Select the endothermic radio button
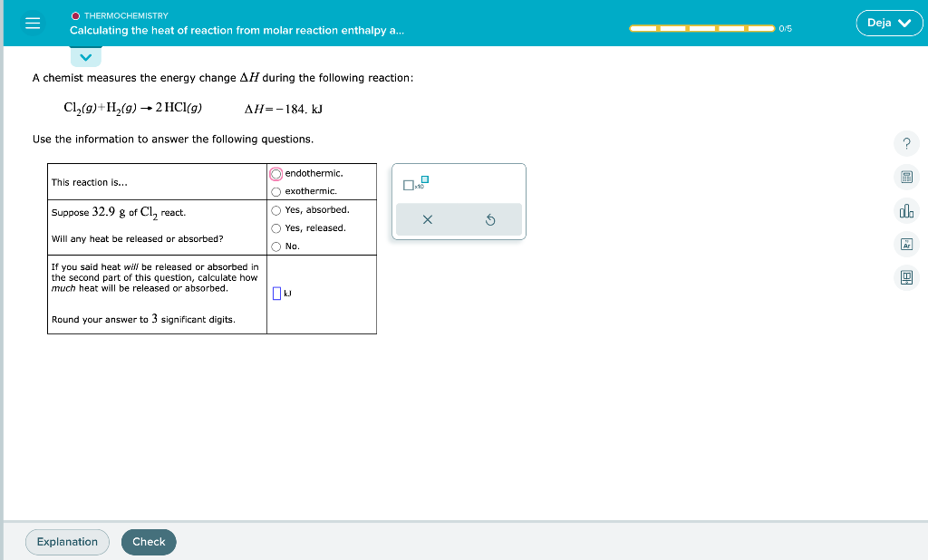This screenshot has width=928, height=560. click(x=275, y=173)
